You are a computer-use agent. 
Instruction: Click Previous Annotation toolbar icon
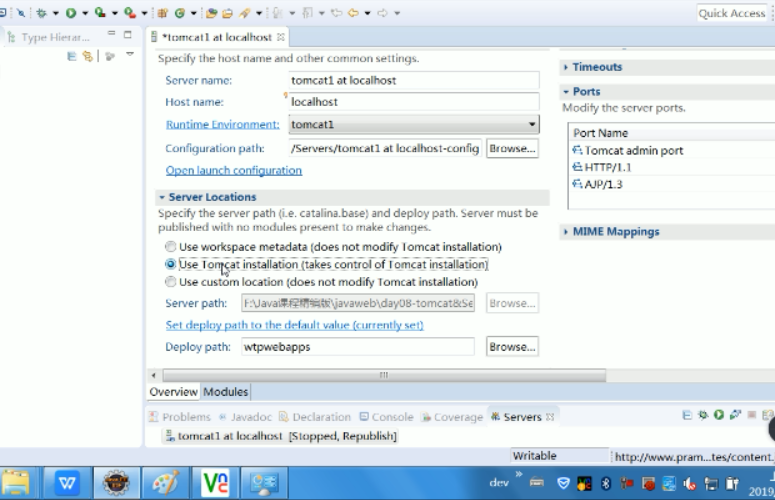pyautogui.click(x=307, y=13)
